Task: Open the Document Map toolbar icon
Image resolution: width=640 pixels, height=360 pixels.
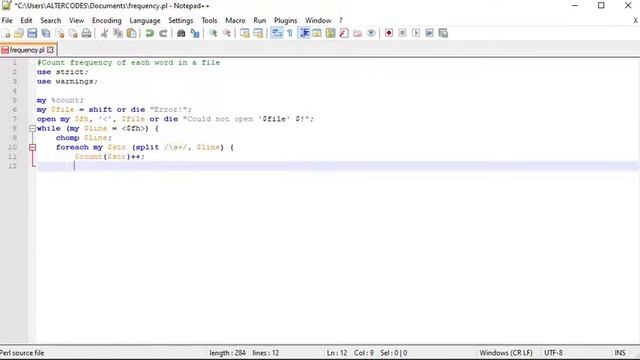Action: (x=331, y=33)
